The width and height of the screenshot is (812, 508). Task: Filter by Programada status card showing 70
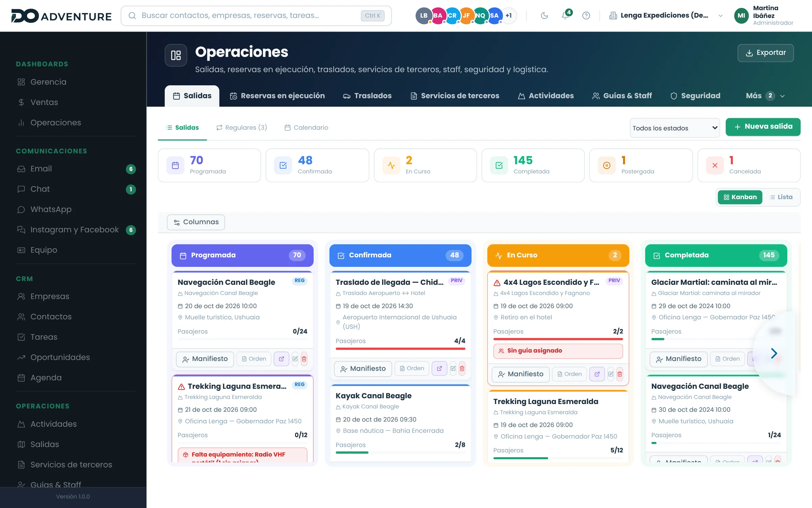[209, 165]
